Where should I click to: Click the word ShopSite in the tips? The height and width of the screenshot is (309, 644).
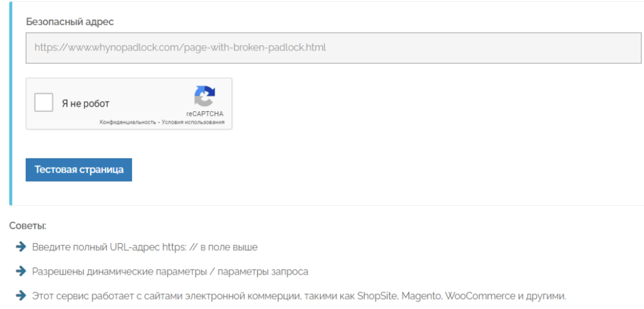377,296
